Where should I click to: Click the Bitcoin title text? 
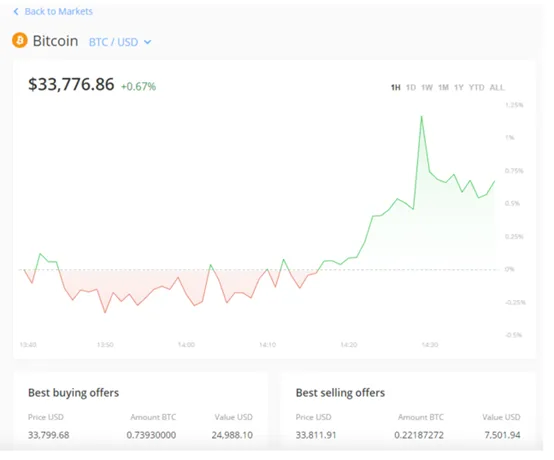tap(55, 41)
